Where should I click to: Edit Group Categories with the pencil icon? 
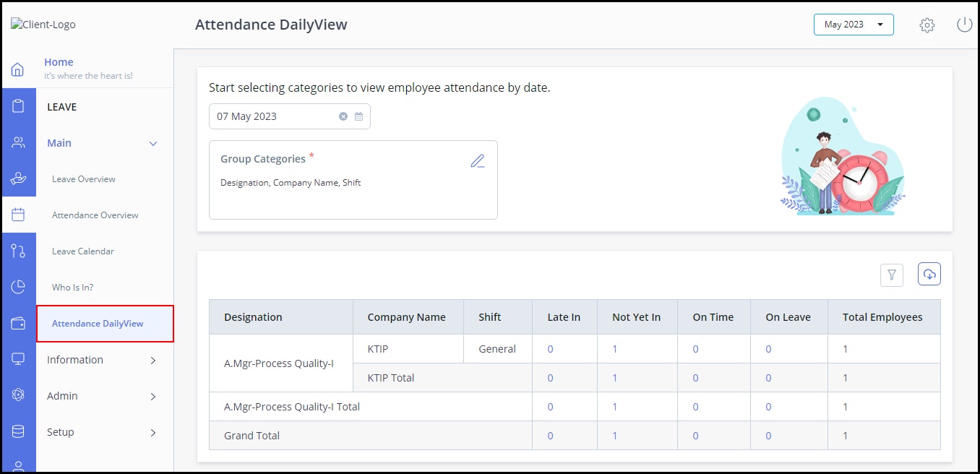(x=478, y=160)
